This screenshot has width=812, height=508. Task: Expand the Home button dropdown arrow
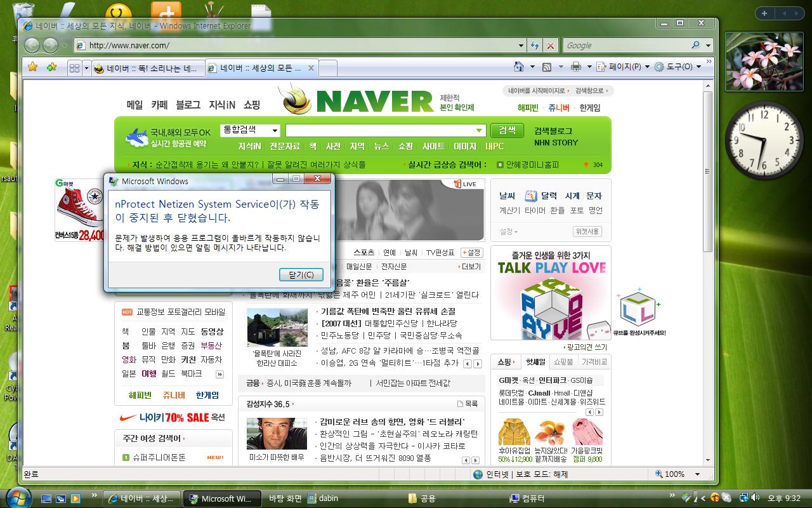point(532,67)
